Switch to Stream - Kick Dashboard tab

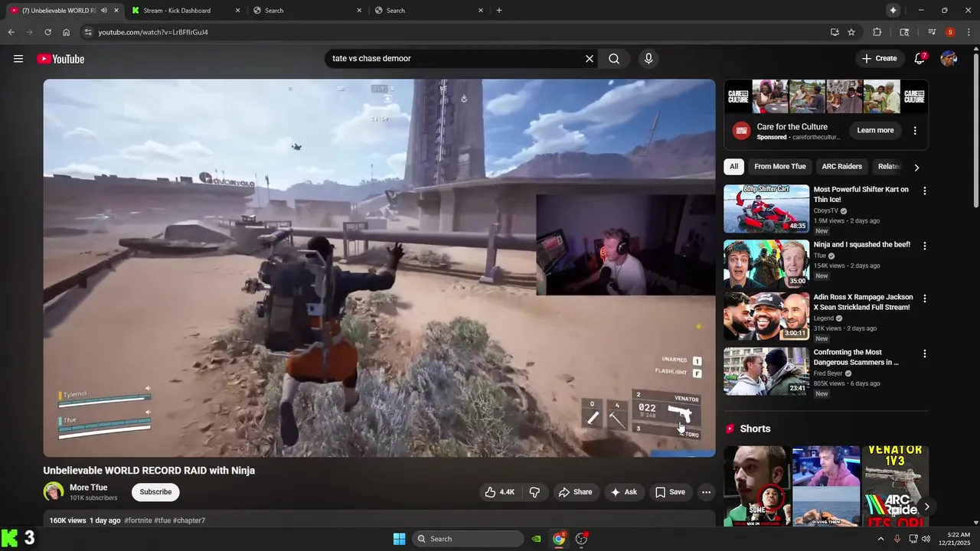pos(186,11)
